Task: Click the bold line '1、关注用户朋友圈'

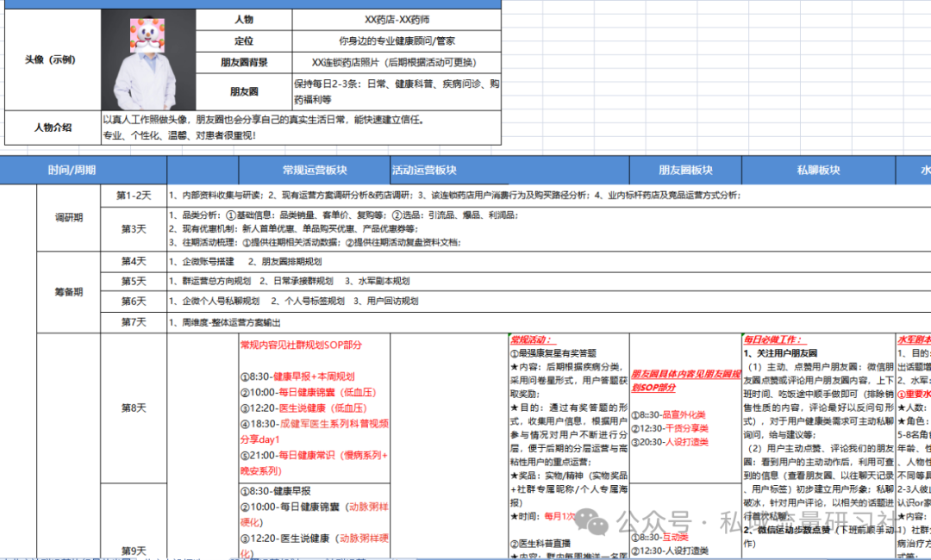Action: pyautogui.click(x=781, y=353)
